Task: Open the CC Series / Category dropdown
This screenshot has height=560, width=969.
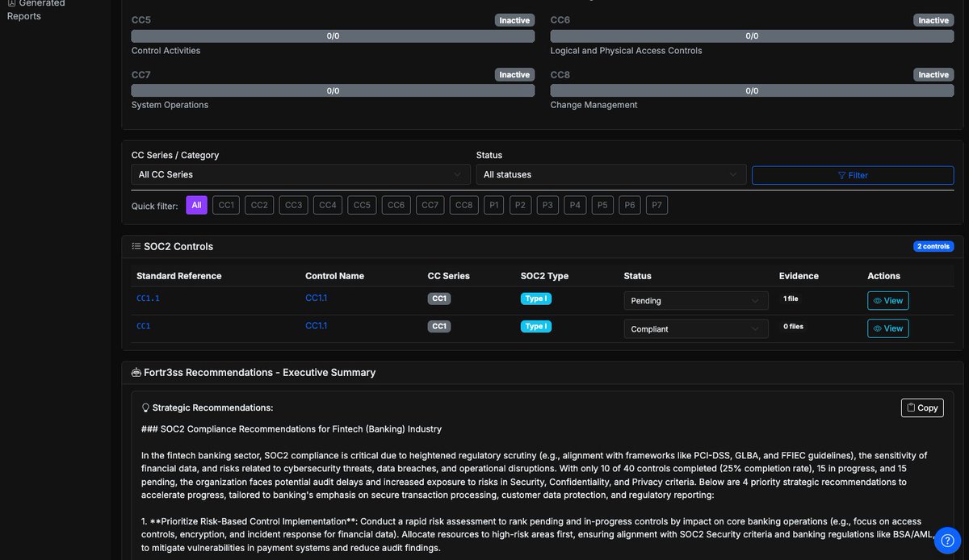Action: pos(300,174)
